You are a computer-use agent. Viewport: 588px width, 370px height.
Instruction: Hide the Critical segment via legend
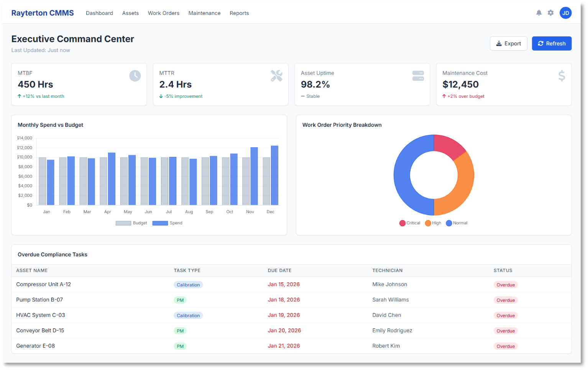point(409,223)
